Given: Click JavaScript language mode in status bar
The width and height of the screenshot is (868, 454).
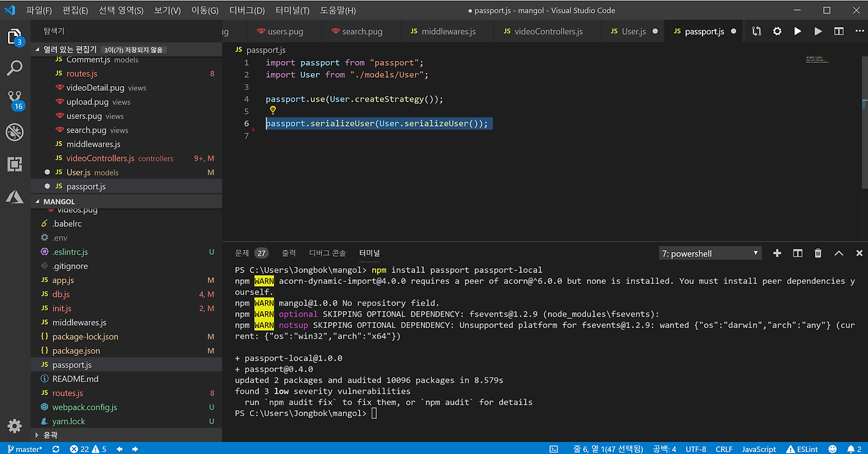Looking at the screenshot, I should click(759, 449).
